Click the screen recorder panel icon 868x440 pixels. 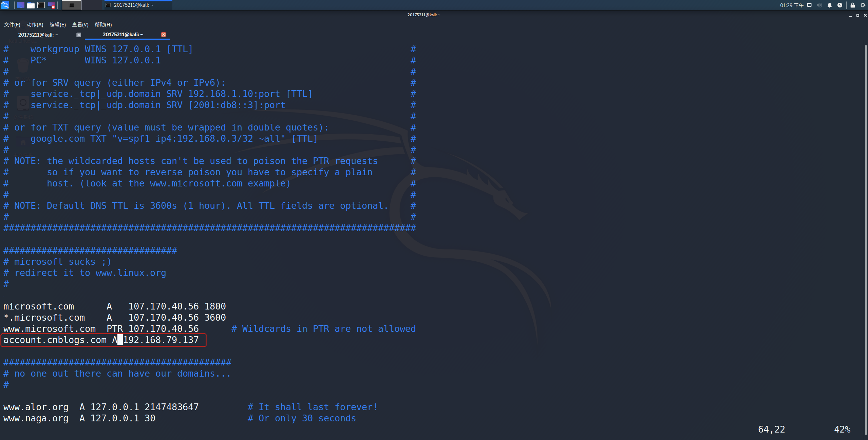51,5
